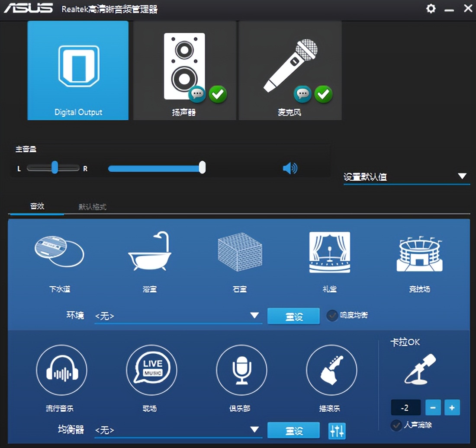
Task: Switch to the 默认格式 tab
Action: pos(91,207)
